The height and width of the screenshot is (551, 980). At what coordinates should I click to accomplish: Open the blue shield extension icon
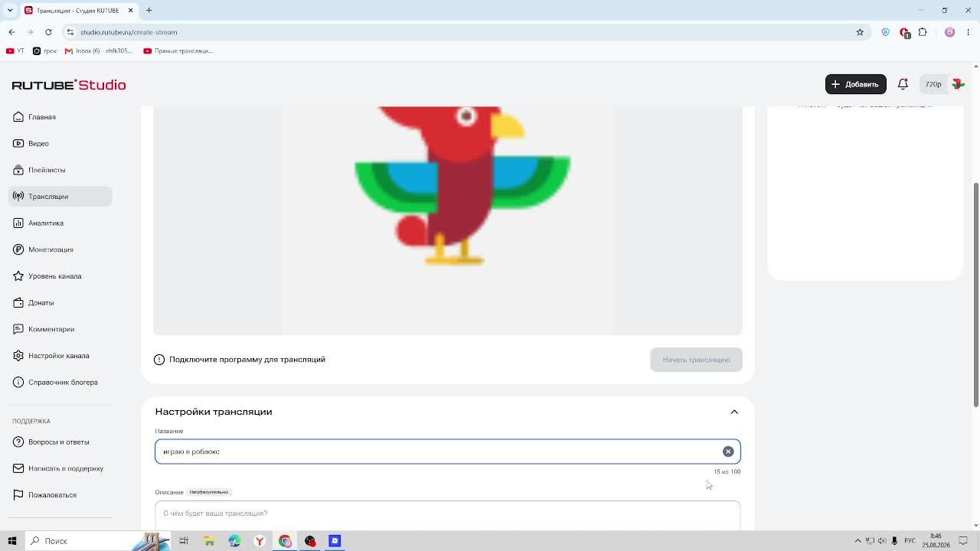pyautogui.click(x=886, y=32)
